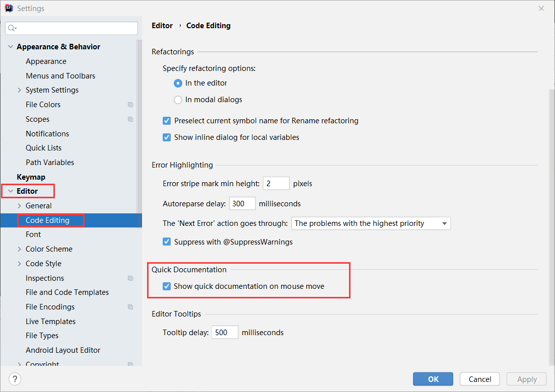
Task: Select Live Templates in the sidebar
Action: pyautogui.click(x=51, y=322)
